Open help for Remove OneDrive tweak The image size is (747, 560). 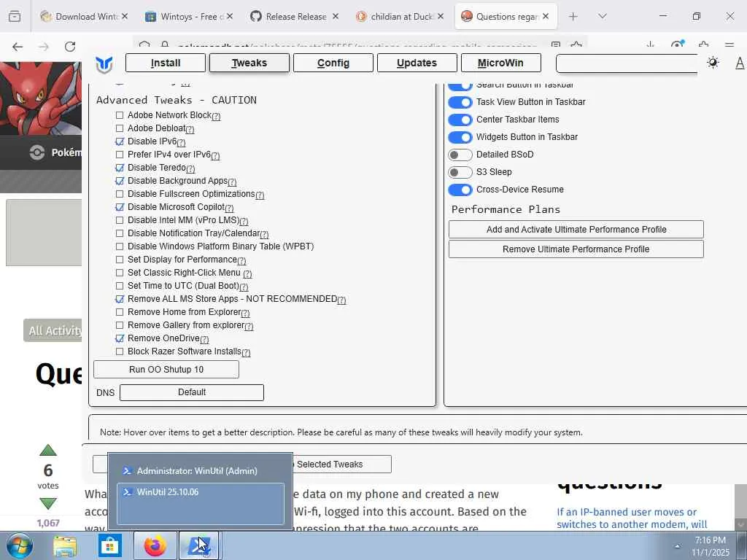[x=204, y=340]
